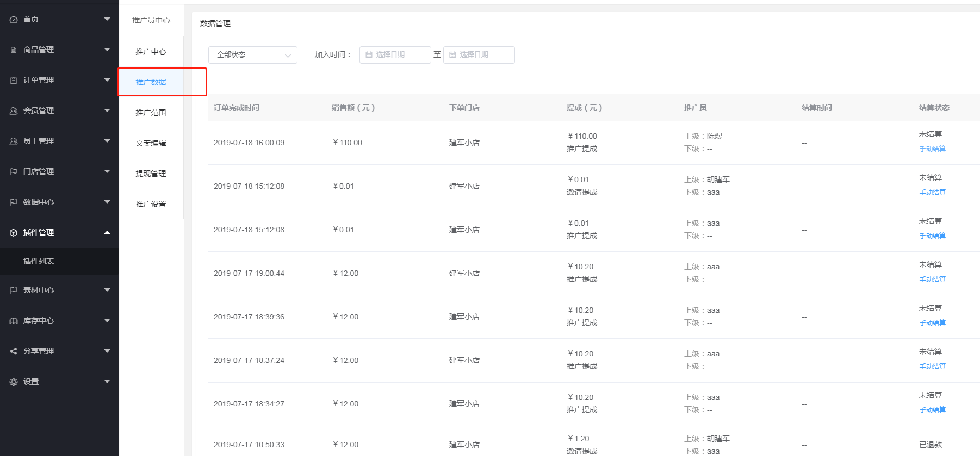Click 手动结算 link for the ¥110.00 order

coord(932,149)
